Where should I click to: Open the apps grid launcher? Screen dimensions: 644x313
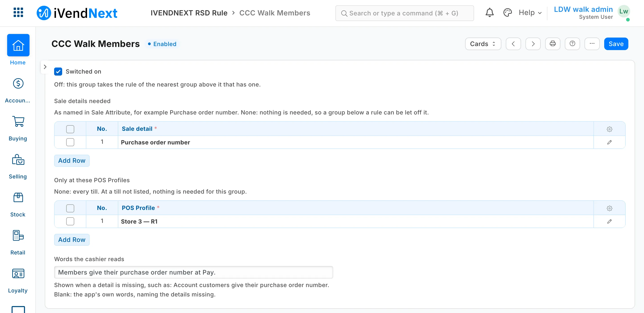[x=18, y=12]
